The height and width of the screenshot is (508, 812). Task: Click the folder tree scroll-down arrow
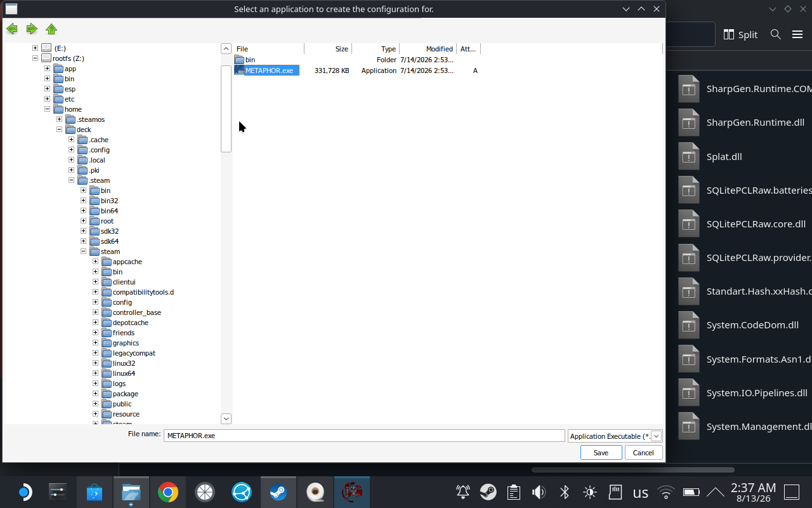226,418
